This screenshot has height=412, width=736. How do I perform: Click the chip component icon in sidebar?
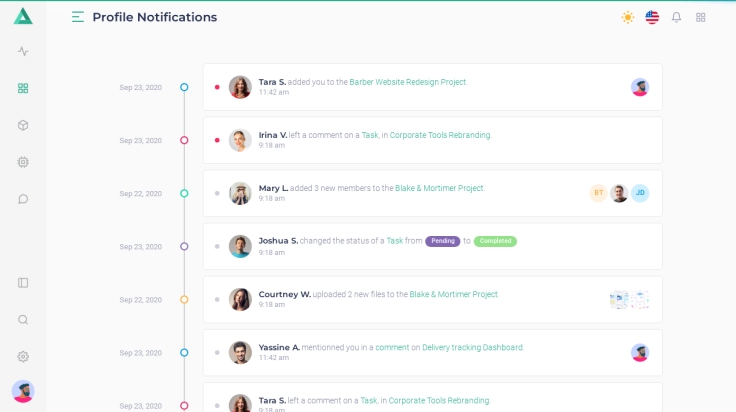23,162
